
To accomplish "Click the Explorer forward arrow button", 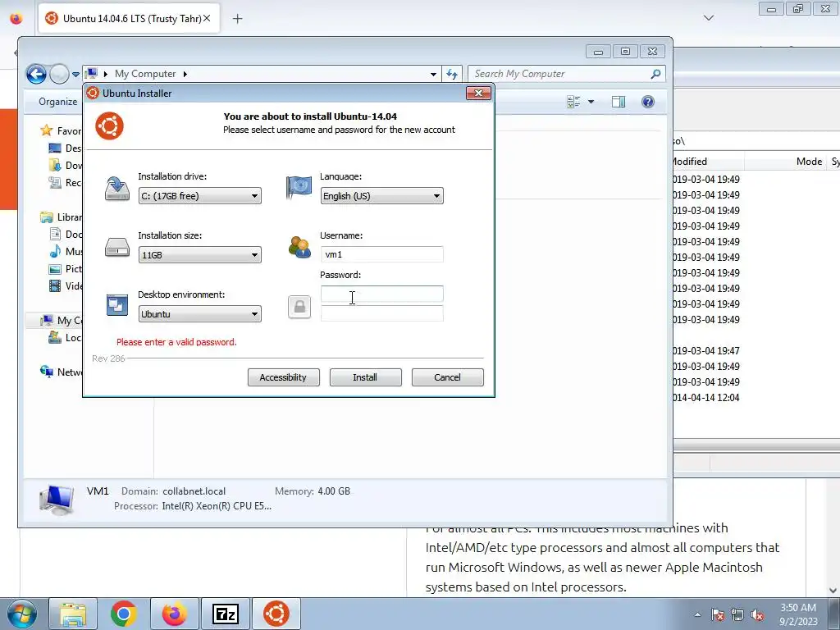I will click(59, 74).
